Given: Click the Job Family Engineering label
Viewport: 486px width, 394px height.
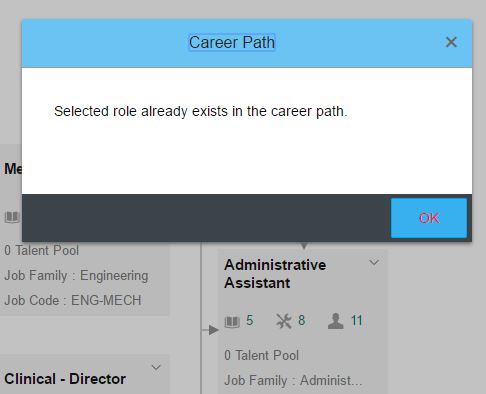Looking at the screenshot, I should (x=76, y=276).
